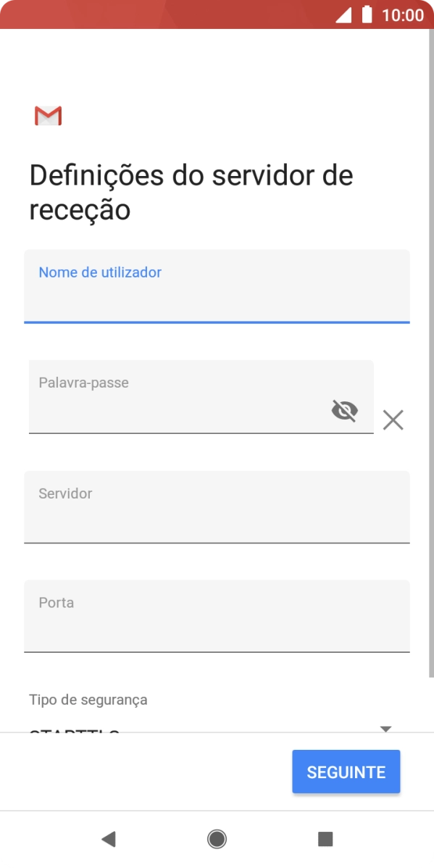
Task: Tap the Palavra-passe label text
Action: 82,382
